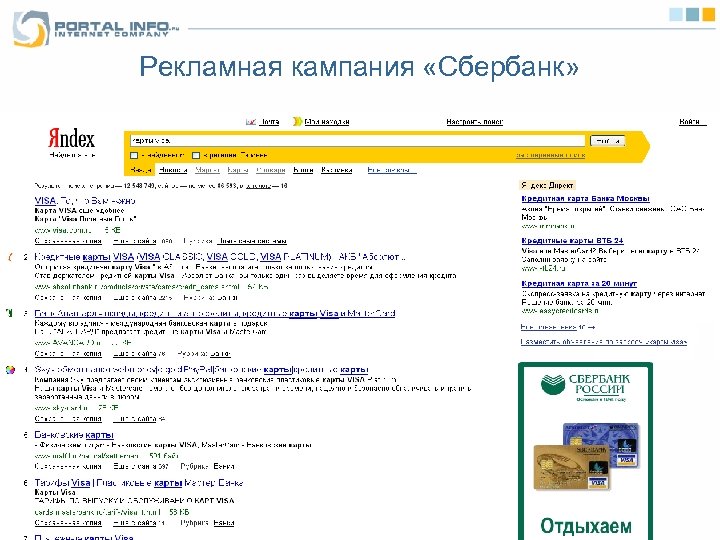Switch to the Новости tab
This screenshot has height=540, width=720.
[x=173, y=170]
